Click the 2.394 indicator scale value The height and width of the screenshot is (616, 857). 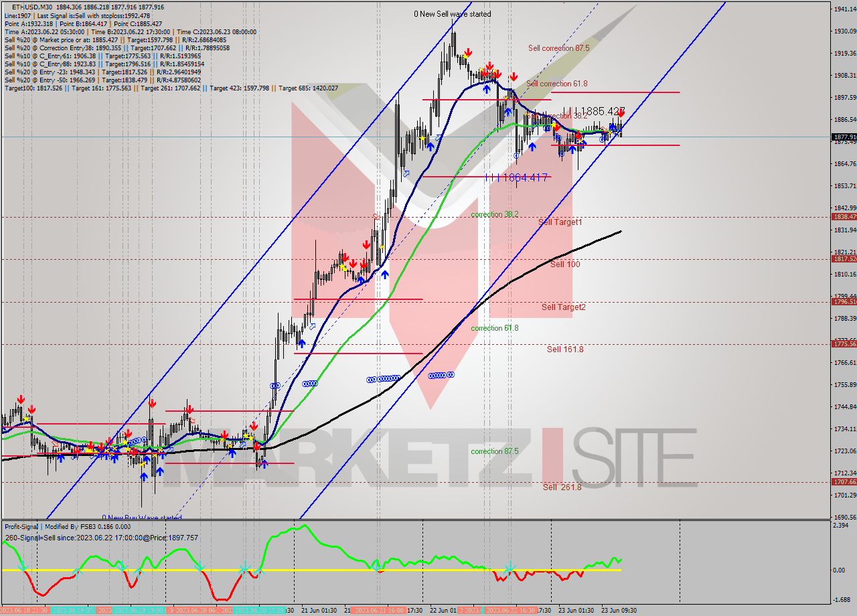pyautogui.click(x=840, y=526)
